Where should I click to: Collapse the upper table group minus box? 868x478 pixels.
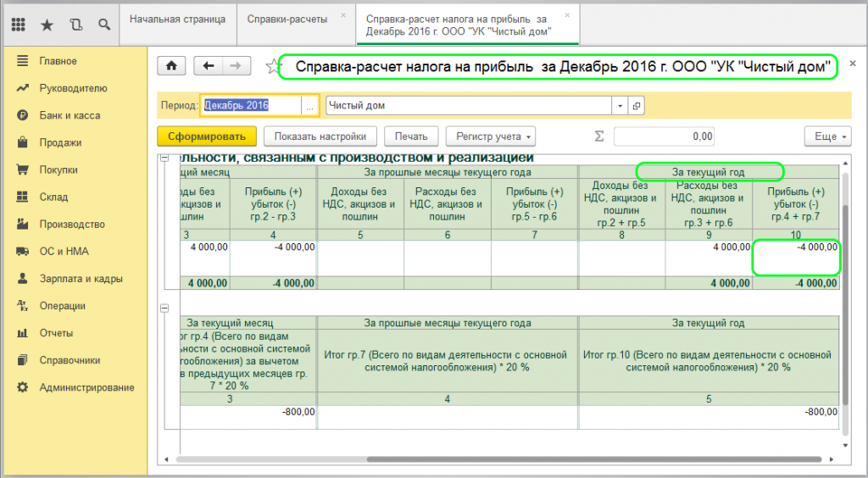click(164, 158)
